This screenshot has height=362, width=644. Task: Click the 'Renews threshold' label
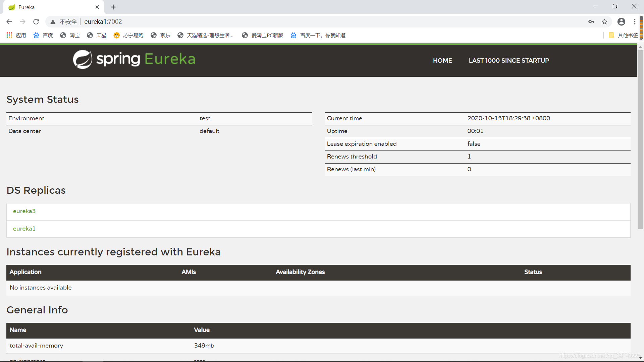[352, 157]
